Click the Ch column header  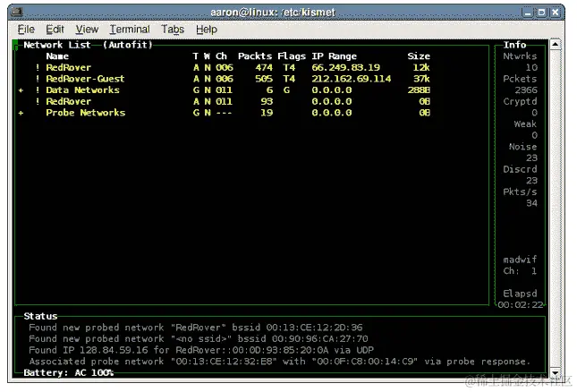221,56
